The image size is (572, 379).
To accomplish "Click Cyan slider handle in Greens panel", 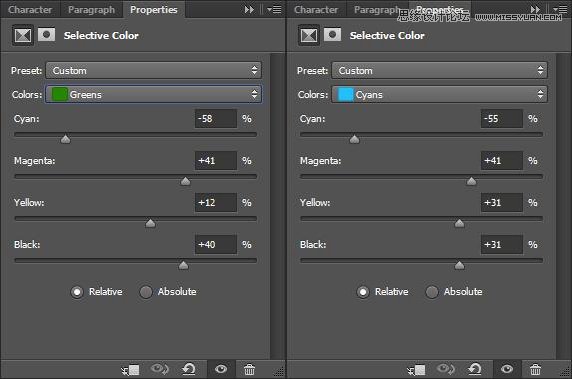I will tap(65, 139).
